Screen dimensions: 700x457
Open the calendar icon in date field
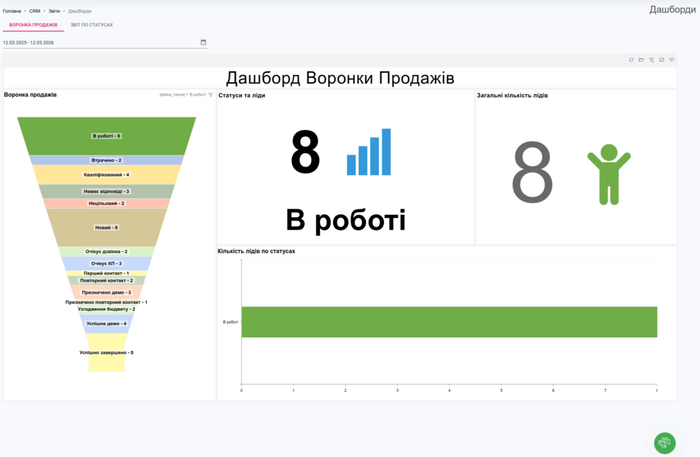click(x=203, y=43)
